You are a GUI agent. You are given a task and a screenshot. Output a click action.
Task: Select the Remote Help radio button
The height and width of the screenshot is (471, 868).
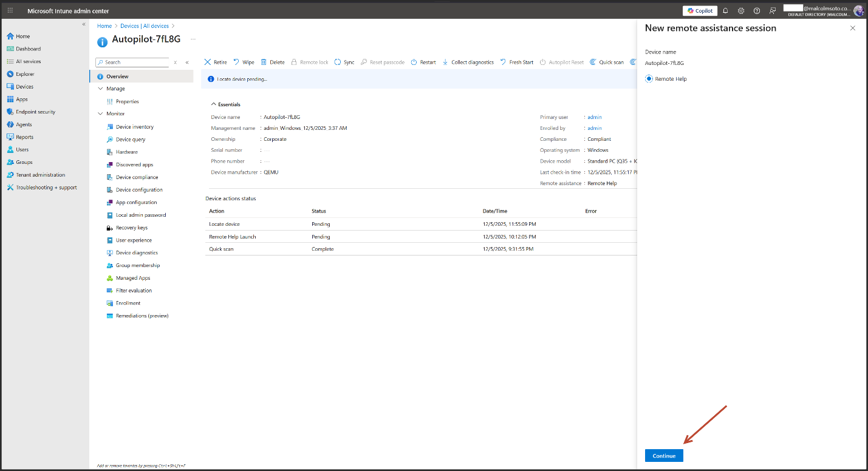click(x=649, y=79)
